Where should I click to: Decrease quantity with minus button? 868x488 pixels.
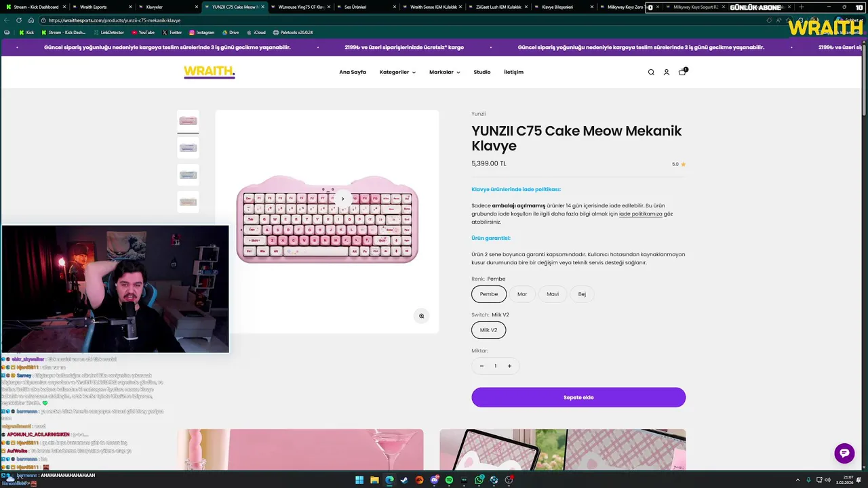click(482, 366)
